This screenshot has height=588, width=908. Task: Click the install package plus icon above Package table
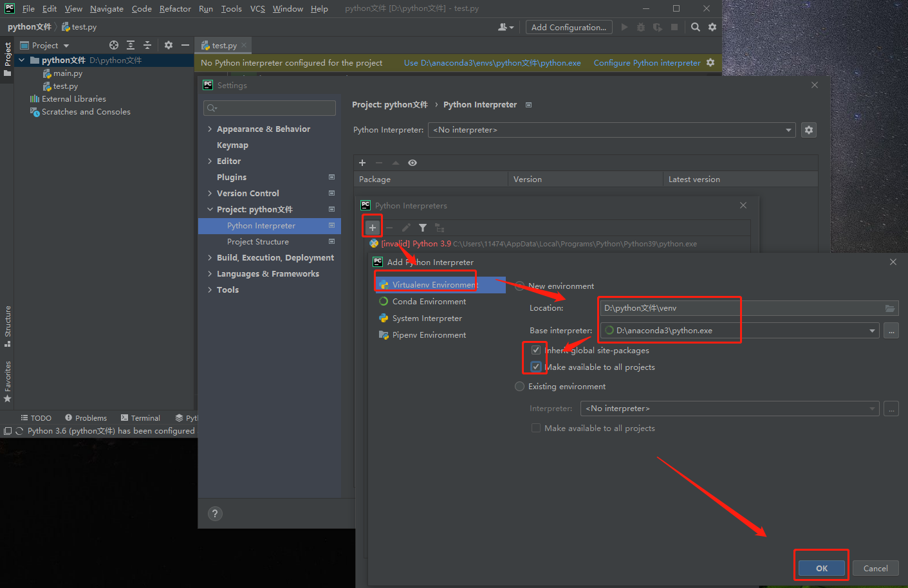tap(362, 163)
